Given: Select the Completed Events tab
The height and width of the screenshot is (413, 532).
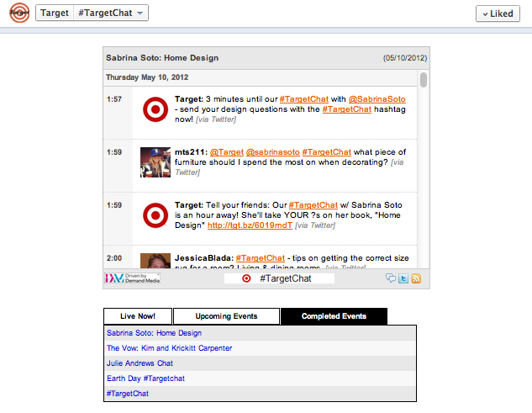Looking at the screenshot, I should pyautogui.click(x=334, y=316).
